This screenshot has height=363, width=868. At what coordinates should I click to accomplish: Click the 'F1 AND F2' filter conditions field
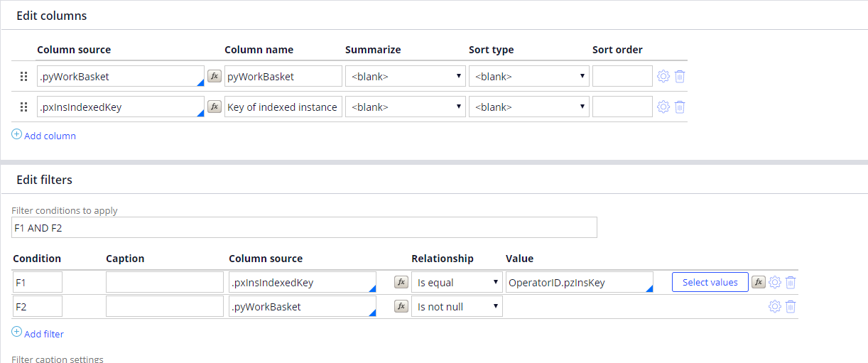click(304, 227)
